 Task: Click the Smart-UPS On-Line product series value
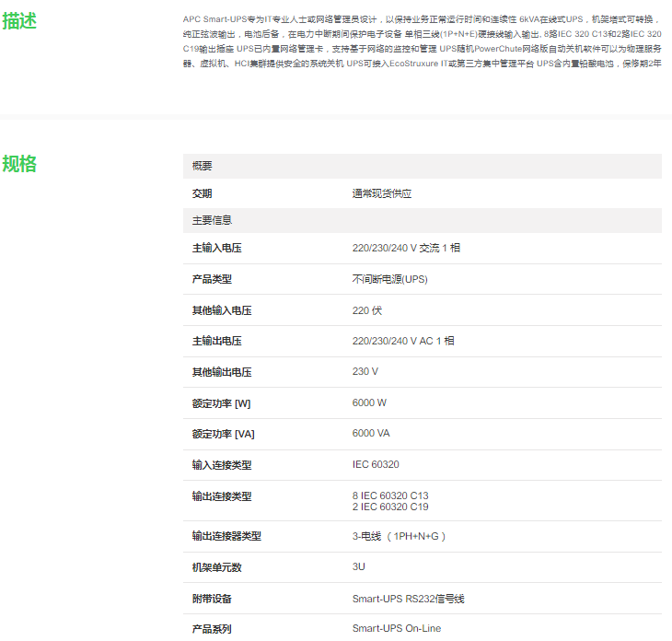(396, 629)
